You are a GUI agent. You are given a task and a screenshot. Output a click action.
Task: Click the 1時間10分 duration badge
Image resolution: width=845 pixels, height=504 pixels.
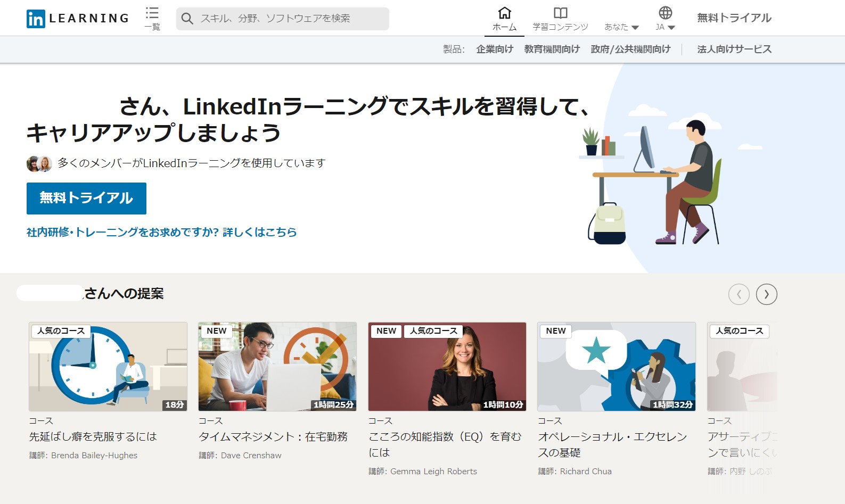point(503,405)
